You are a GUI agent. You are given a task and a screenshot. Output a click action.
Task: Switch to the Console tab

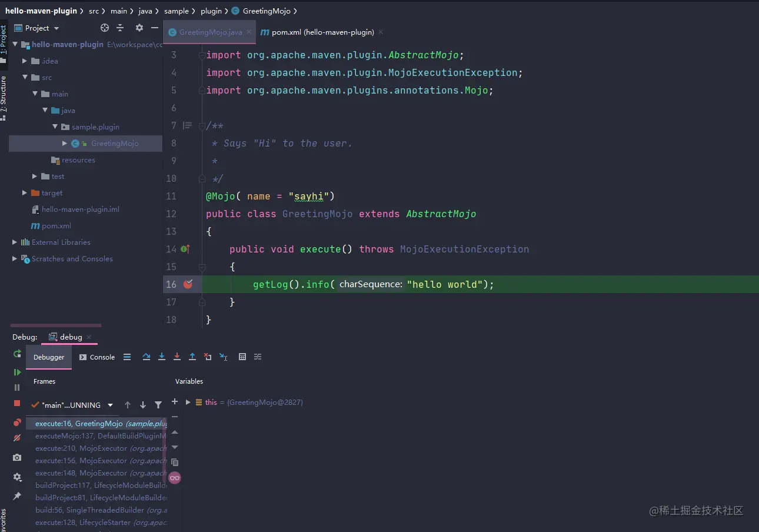pyautogui.click(x=97, y=357)
